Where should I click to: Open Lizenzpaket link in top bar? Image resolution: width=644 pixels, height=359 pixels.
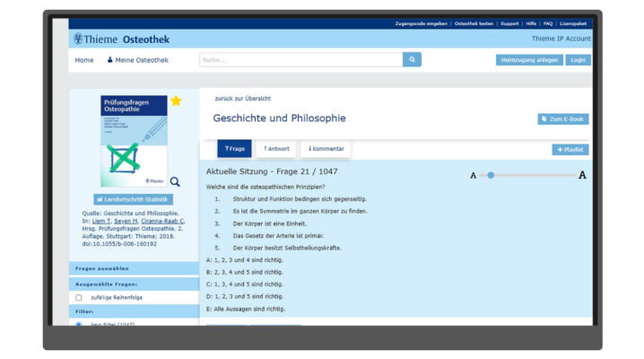[573, 24]
